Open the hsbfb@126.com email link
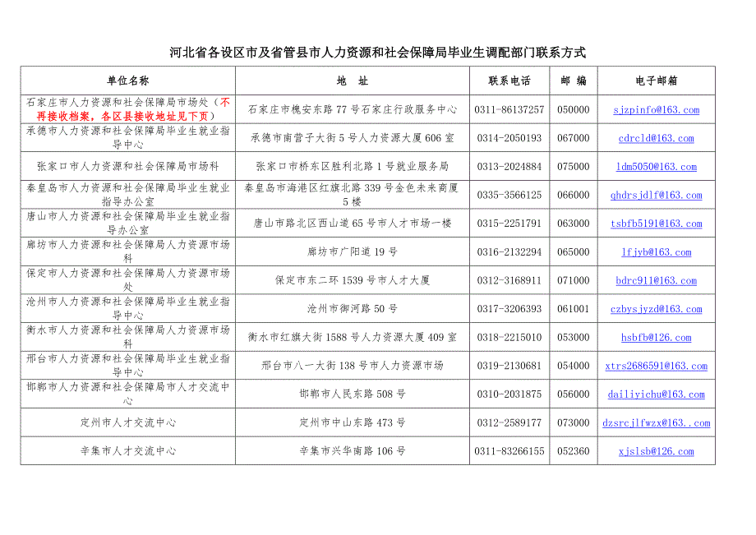The width and height of the screenshot is (756, 535). [x=656, y=338]
